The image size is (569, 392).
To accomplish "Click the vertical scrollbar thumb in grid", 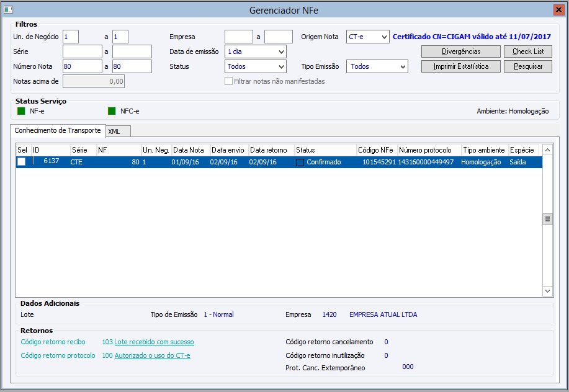I will (547, 219).
